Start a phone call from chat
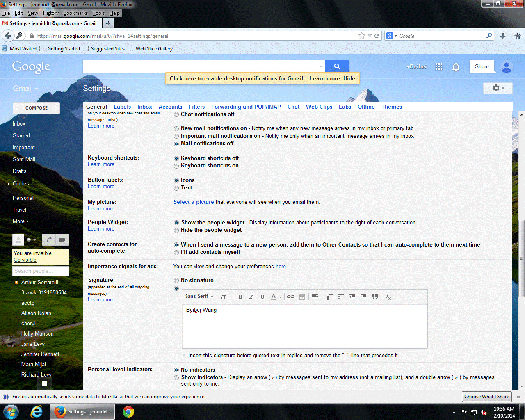Image resolution: width=525 pixels, height=420 pixels. tap(49, 240)
